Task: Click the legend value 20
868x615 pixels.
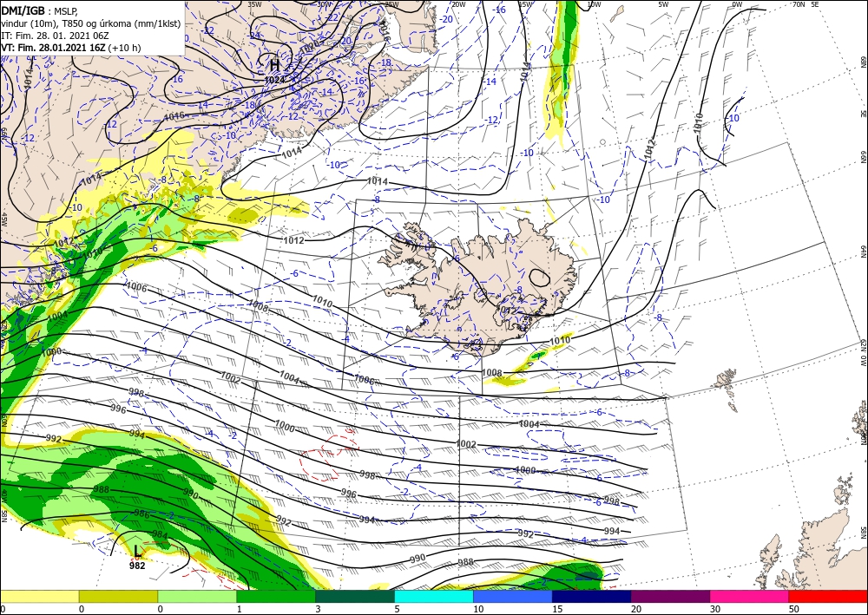Action: (x=635, y=609)
